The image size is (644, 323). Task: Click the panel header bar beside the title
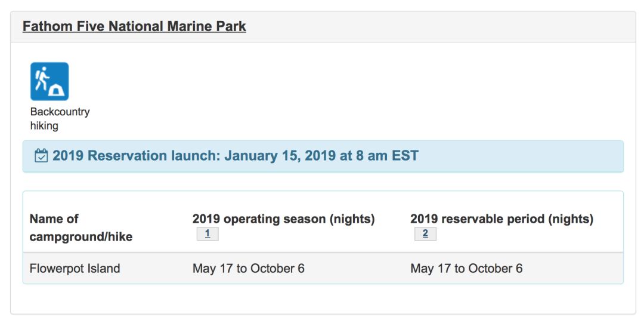[x=439, y=27]
